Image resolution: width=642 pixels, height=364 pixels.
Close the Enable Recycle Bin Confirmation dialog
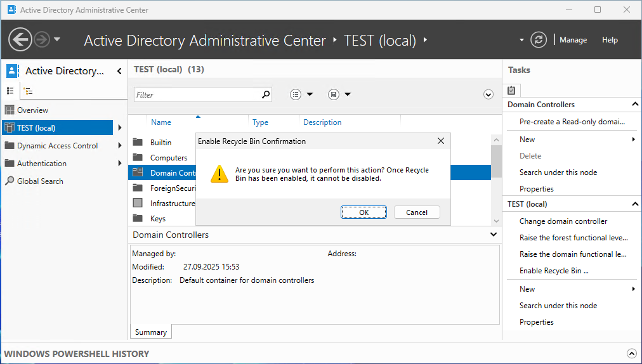[x=441, y=141]
